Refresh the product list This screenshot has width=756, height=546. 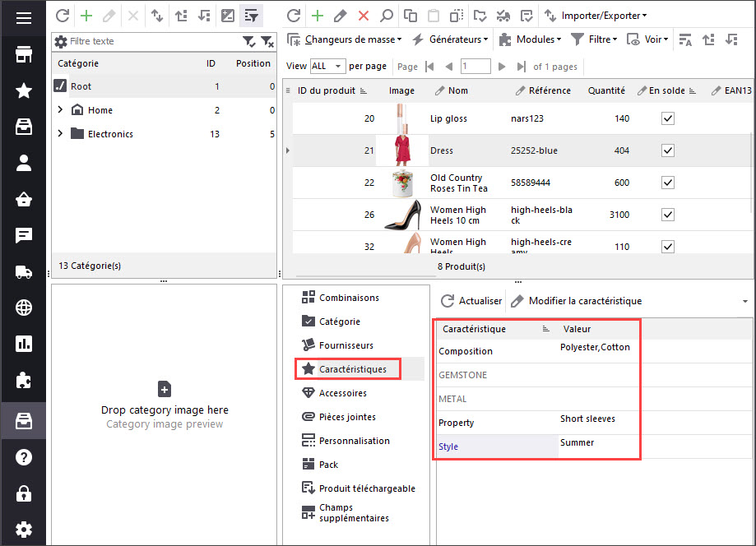294,16
